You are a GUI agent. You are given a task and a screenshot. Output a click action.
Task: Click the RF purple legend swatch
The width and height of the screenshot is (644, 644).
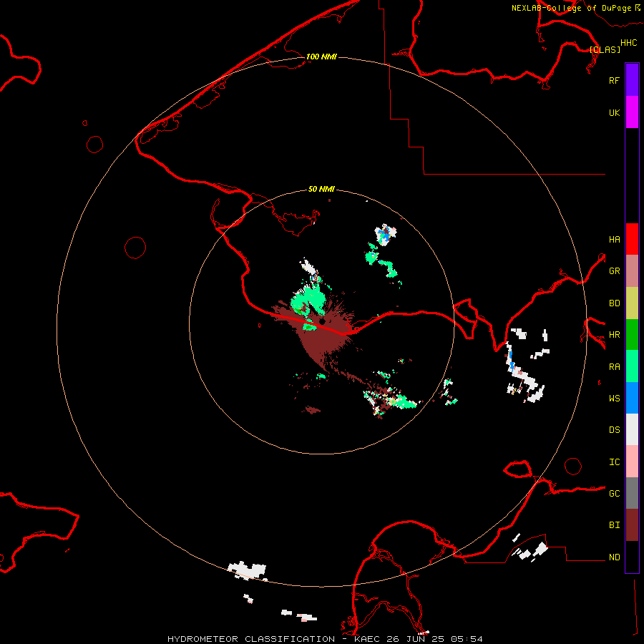632,80
